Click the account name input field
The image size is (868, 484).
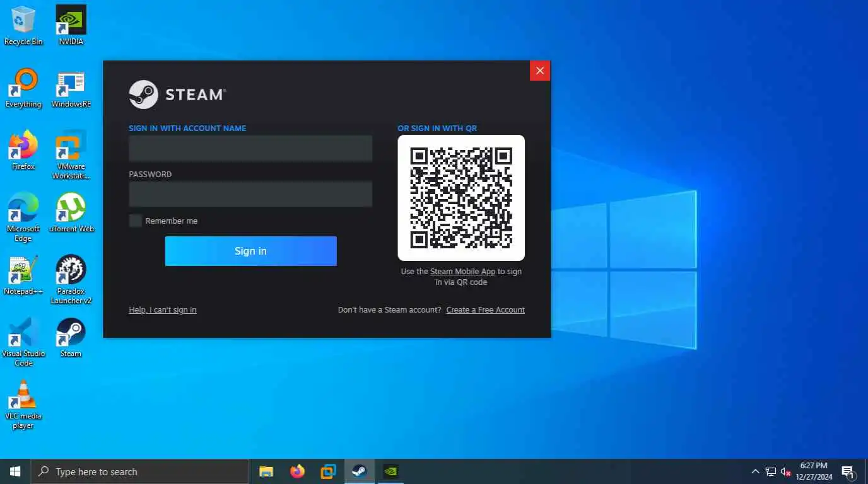(250, 149)
